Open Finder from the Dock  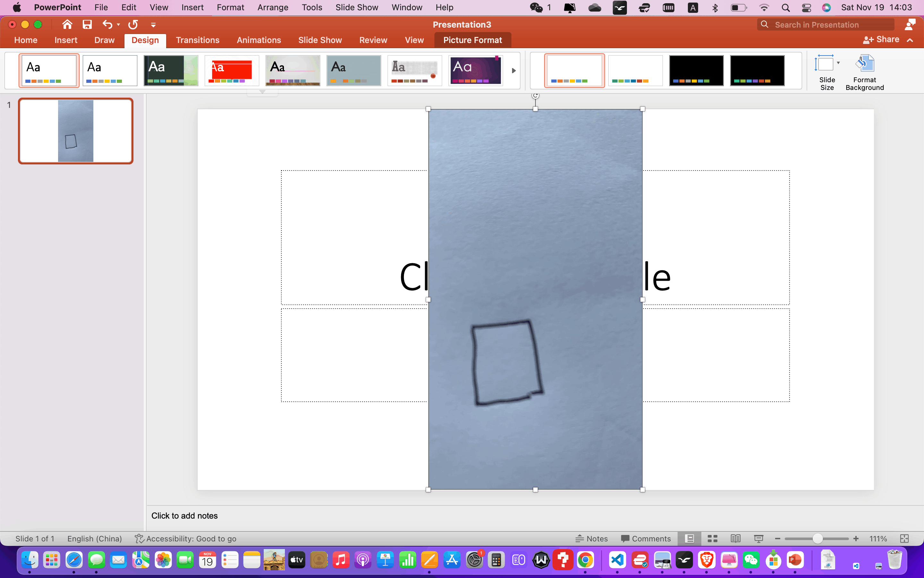[x=30, y=560]
